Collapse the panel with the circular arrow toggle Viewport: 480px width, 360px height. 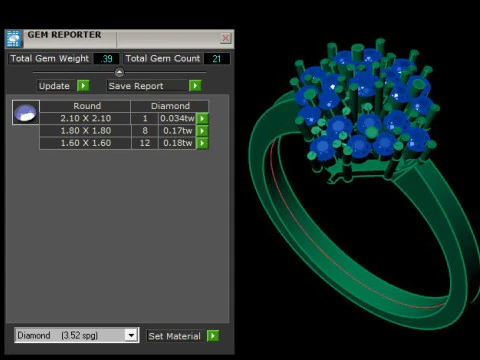[119, 72]
